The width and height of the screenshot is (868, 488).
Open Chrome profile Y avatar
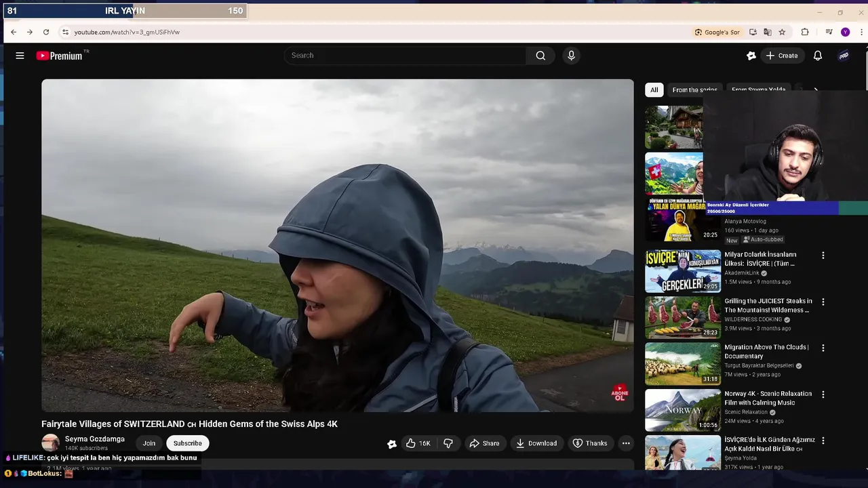(845, 32)
